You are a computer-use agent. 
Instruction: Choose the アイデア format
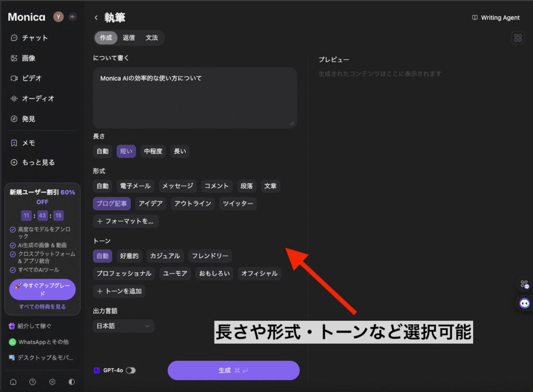click(150, 204)
